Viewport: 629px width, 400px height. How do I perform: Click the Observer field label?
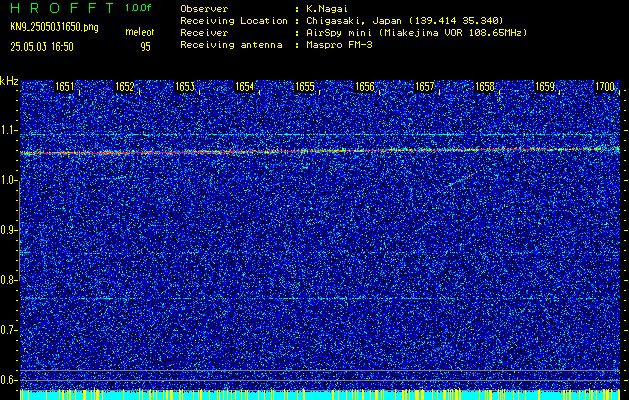pyautogui.click(x=204, y=9)
